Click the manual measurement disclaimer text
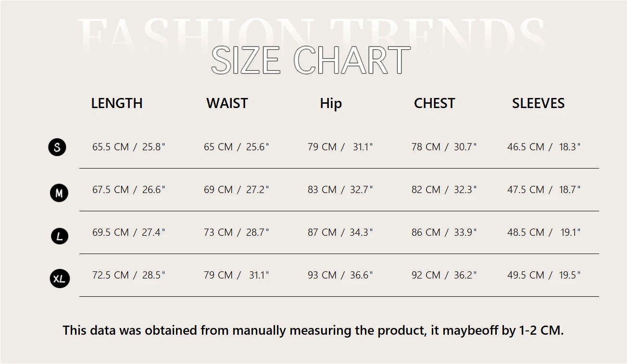627x364 pixels. pyautogui.click(x=313, y=330)
